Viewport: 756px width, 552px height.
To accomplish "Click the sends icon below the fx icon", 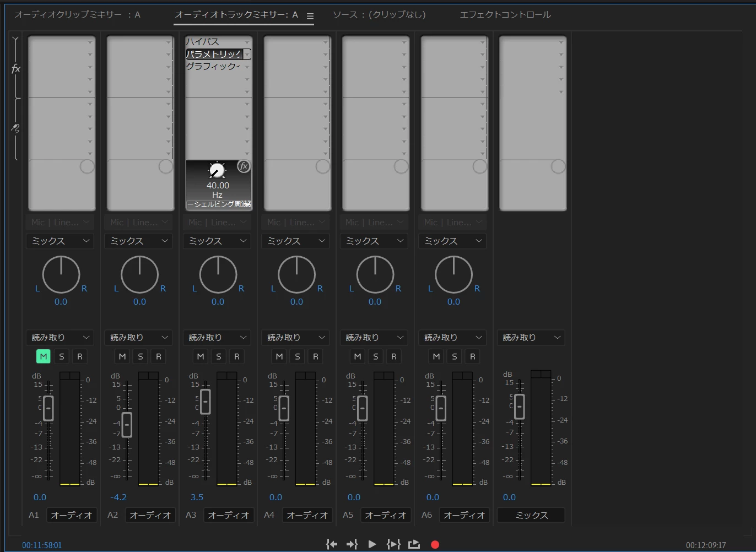I will [x=16, y=128].
